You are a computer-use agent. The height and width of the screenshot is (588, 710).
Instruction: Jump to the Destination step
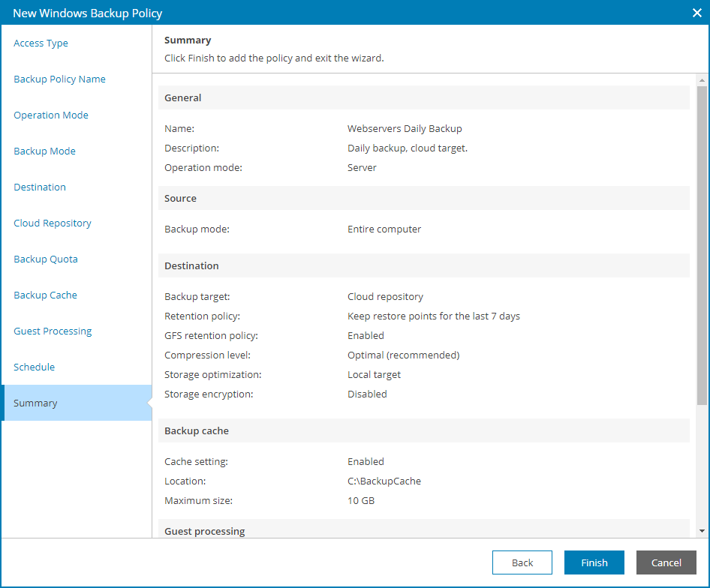point(40,187)
